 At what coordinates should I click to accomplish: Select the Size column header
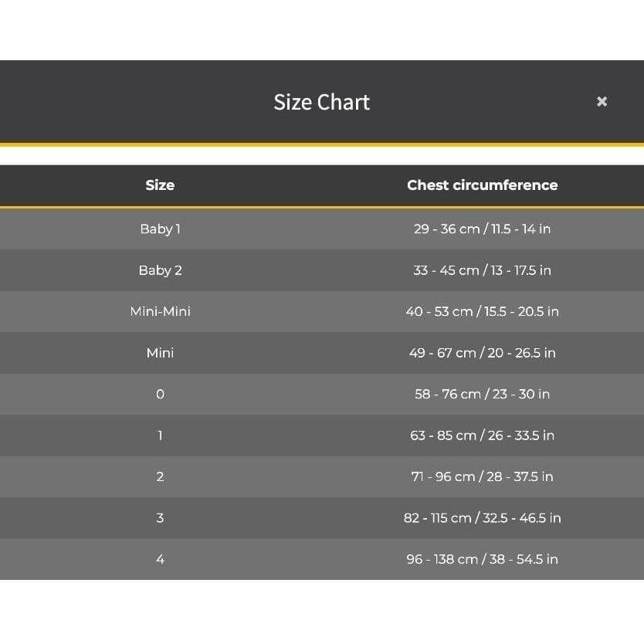tap(160, 185)
